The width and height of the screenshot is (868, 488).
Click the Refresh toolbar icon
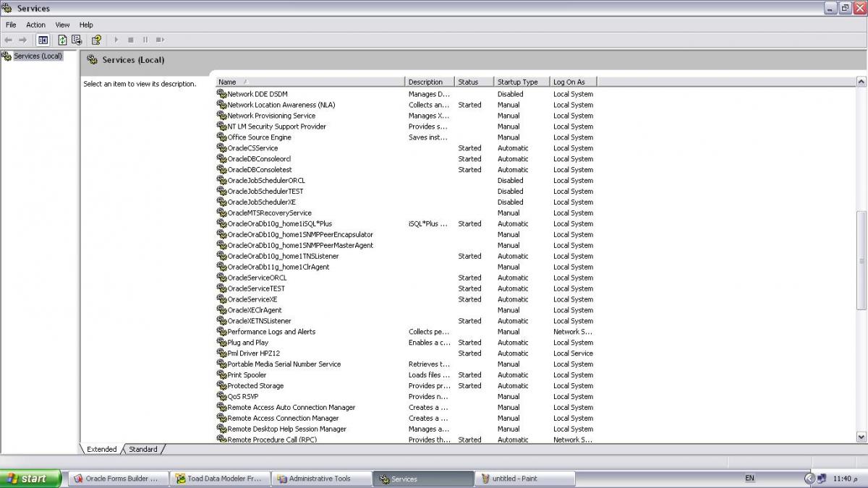tap(62, 40)
